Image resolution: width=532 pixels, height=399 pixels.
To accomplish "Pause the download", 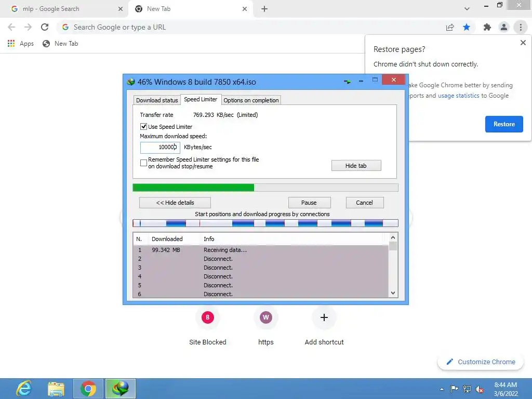I will [x=309, y=203].
